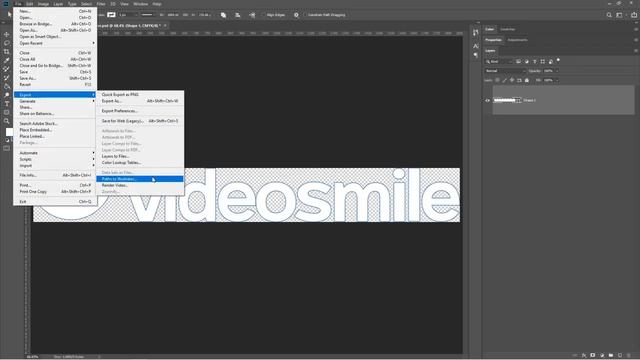This screenshot has height=360, width=640.
Task: Expand the Automate submenu
Action: 55,153
